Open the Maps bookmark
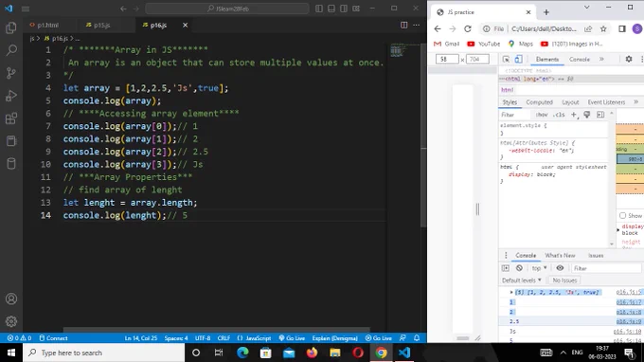 (520, 44)
